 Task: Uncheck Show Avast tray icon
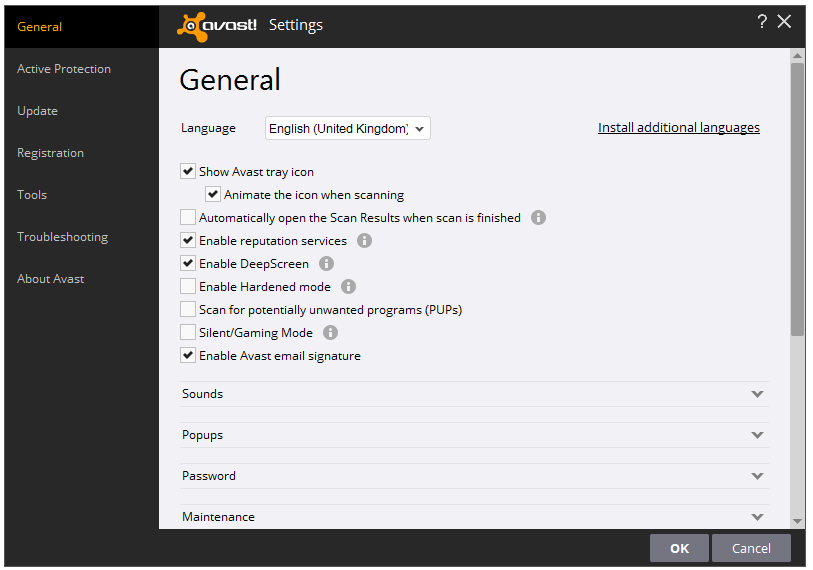[188, 172]
